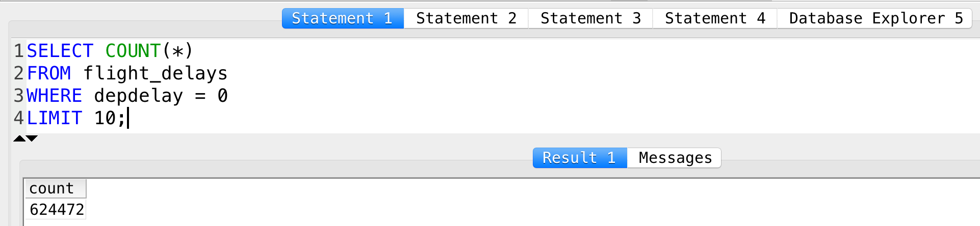Click the value 10 after LIMIT
This screenshot has width=980, height=226.
(105, 118)
